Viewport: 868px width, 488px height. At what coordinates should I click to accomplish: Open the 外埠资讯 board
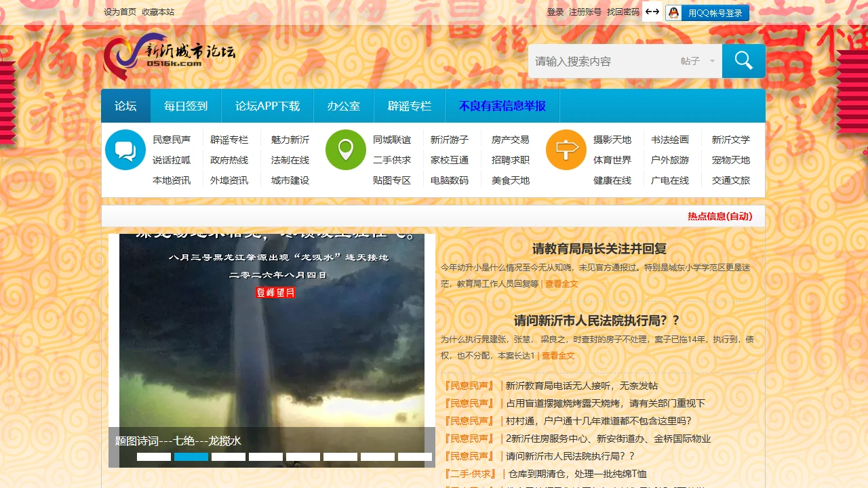[x=229, y=180]
